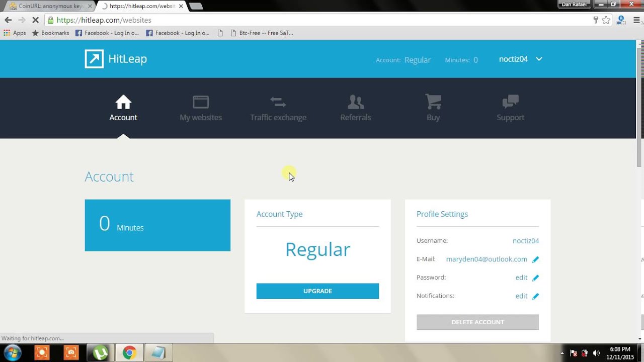Click the browser forward arrow
644x362 pixels.
tap(22, 20)
